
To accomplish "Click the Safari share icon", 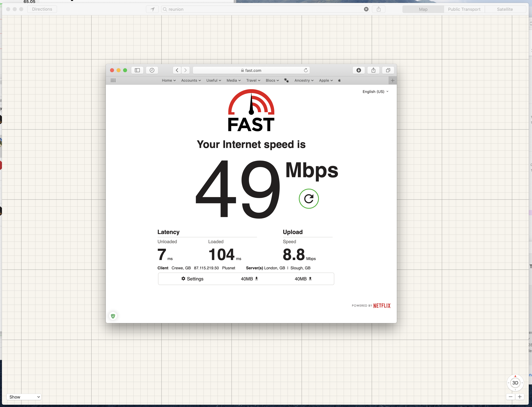I will tap(373, 70).
